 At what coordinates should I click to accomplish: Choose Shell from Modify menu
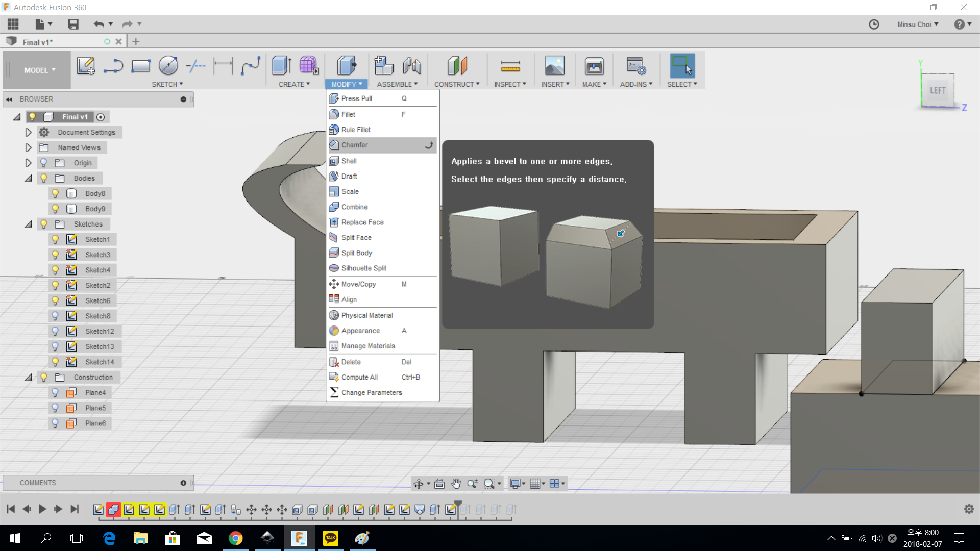382,161
